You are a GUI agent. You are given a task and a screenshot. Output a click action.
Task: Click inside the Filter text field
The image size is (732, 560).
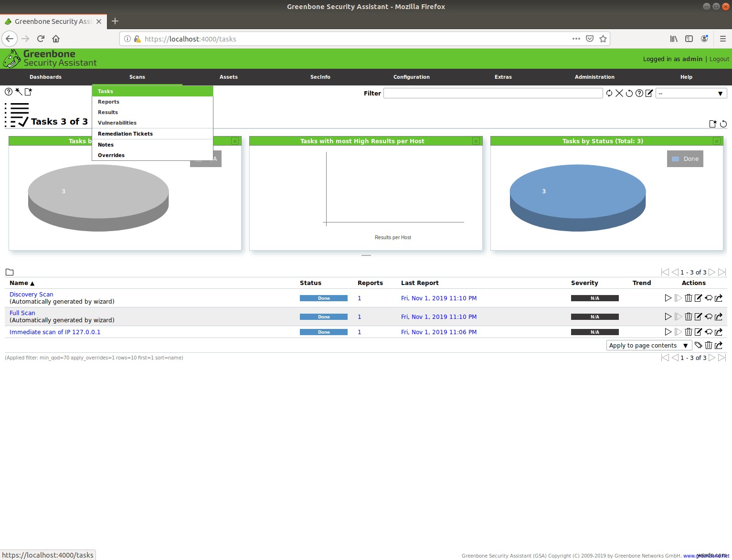tap(492, 93)
